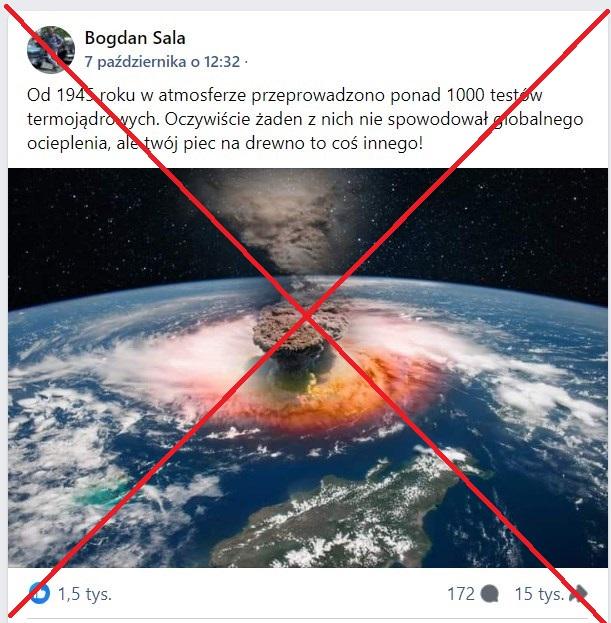View the 172 comments count
This screenshot has width=611, height=623.
click(x=461, y=594)
